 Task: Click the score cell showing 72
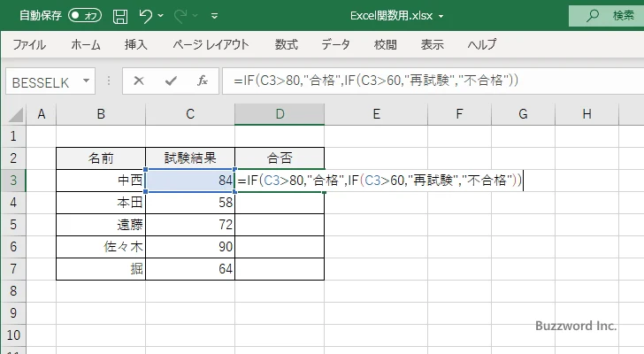point(190,225)
